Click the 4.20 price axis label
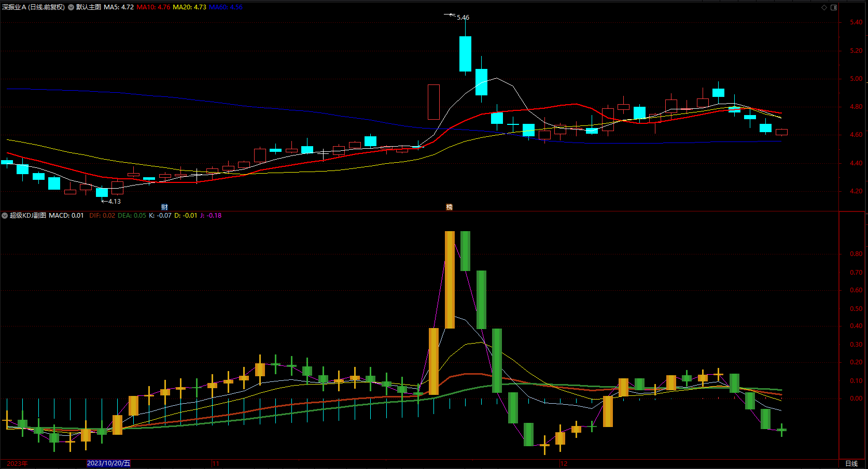 tap(857, 191)
